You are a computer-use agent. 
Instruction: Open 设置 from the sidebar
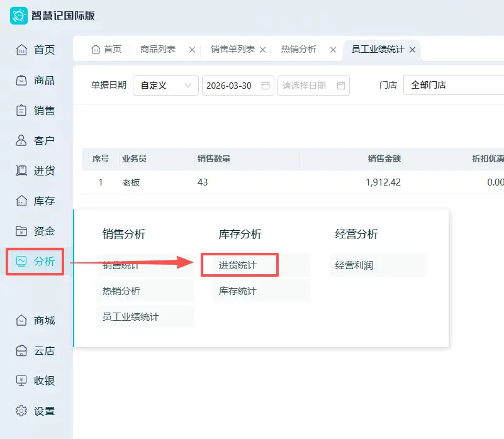35,411
